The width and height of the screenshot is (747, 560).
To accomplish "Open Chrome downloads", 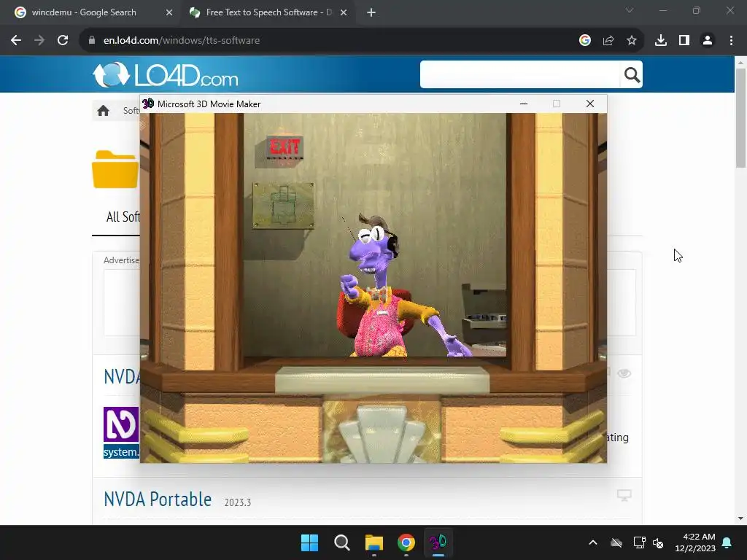I will [660, 41].
